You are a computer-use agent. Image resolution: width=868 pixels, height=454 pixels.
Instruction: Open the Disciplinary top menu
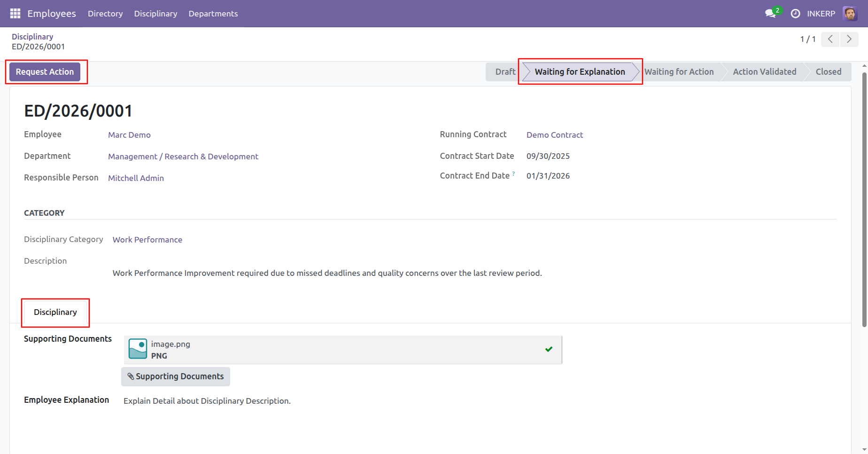point(155,14)
